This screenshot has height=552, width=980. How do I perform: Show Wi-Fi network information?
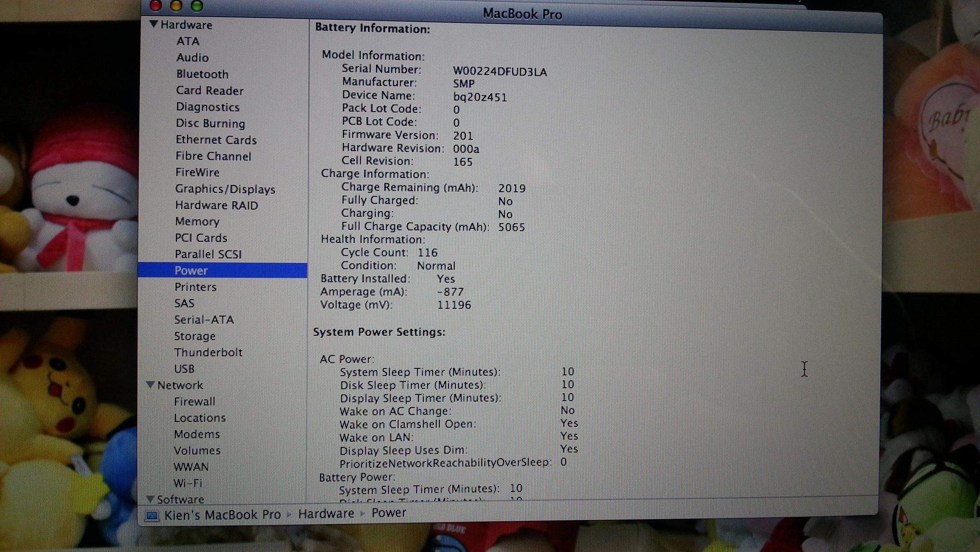point(187,483)
